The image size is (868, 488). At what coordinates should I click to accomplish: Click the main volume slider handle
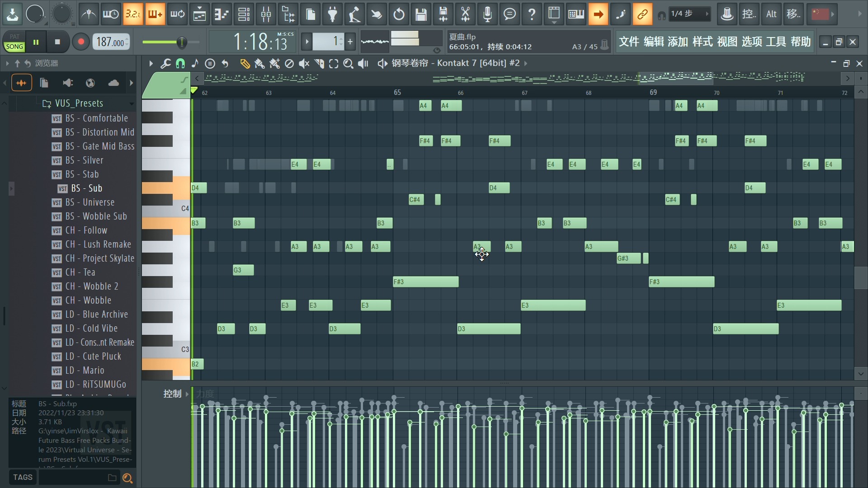click(x=182, y=42)
